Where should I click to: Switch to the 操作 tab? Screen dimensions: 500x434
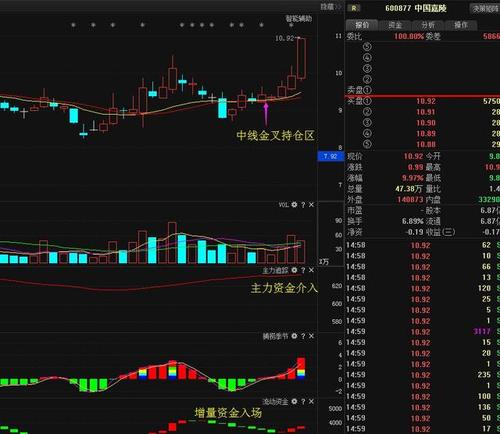(x=461, y=25)
